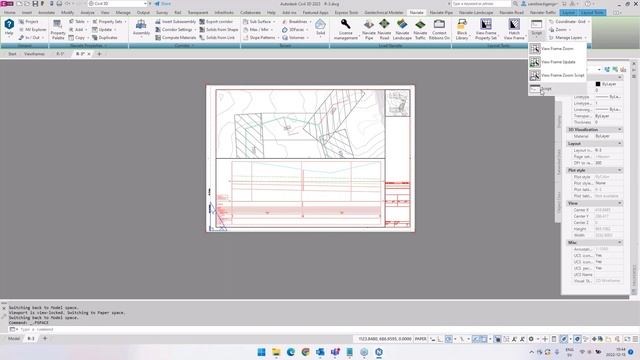Open License management key icon
Screen dimensions: 640x360
(346, 29)
